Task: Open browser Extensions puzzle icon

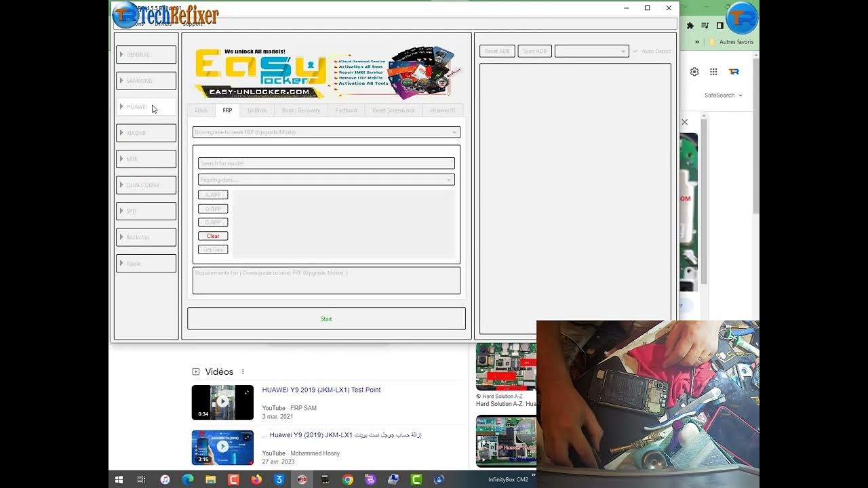Action: [x=690, y=25]
